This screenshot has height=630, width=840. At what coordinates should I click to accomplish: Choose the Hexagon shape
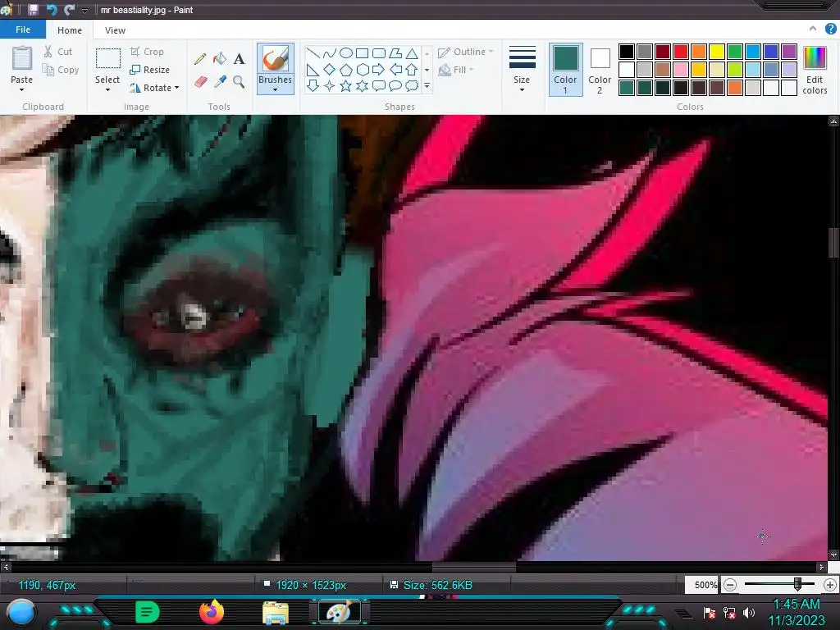(x=362, y=70)
